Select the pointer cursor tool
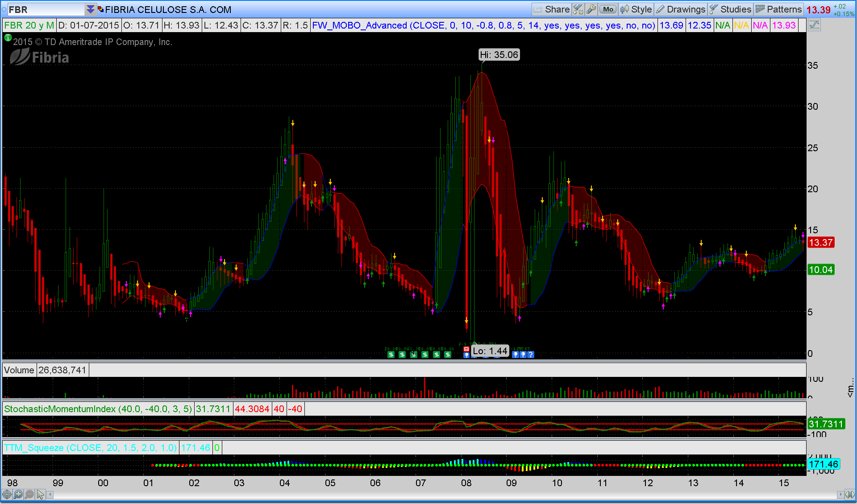Screen dimensions: 857x504 tap(41, 494)
